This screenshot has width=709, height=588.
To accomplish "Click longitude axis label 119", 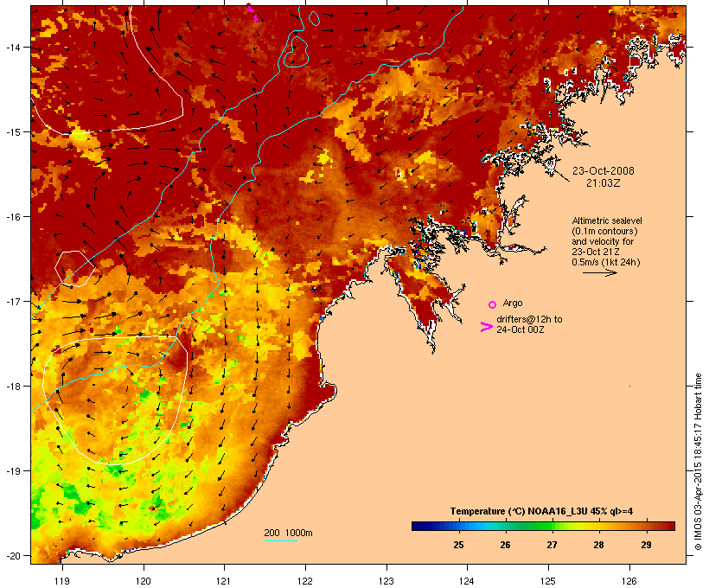I will (x=62, y=581).
